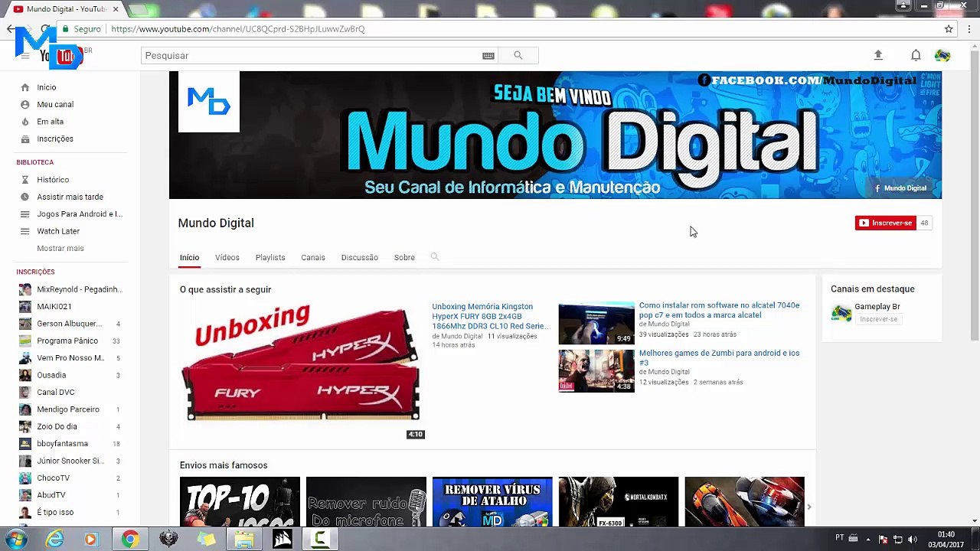Image resolution: width=980 pixels, height=551 pixels.
Task: Switch to the Vídeos tab
Action: pyautogui.click(x=227, y=257)
